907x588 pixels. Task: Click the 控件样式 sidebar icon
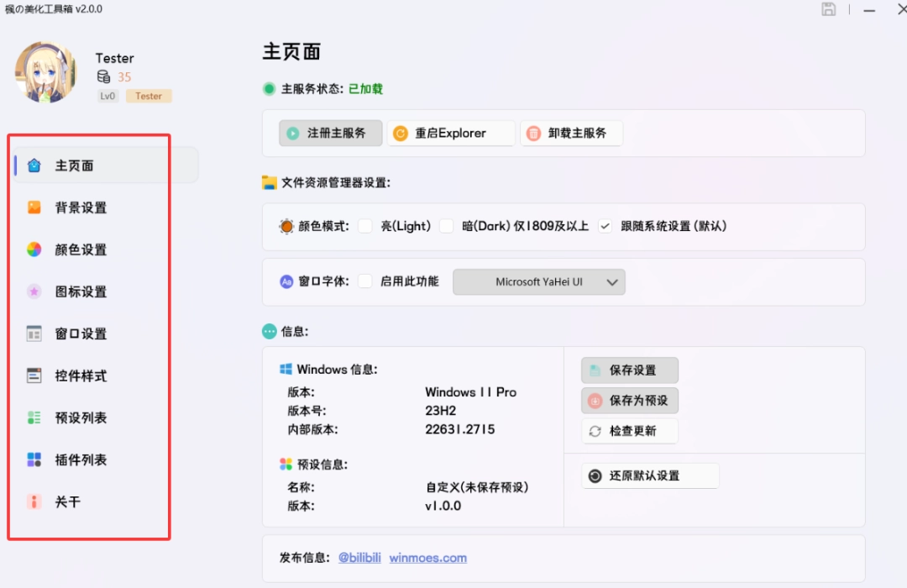pos(34,375)
